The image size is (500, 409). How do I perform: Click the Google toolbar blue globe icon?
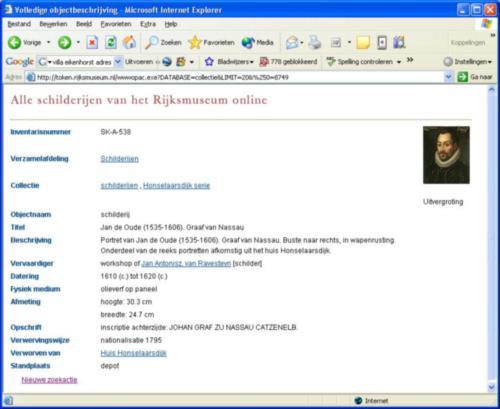click(167, 62)
